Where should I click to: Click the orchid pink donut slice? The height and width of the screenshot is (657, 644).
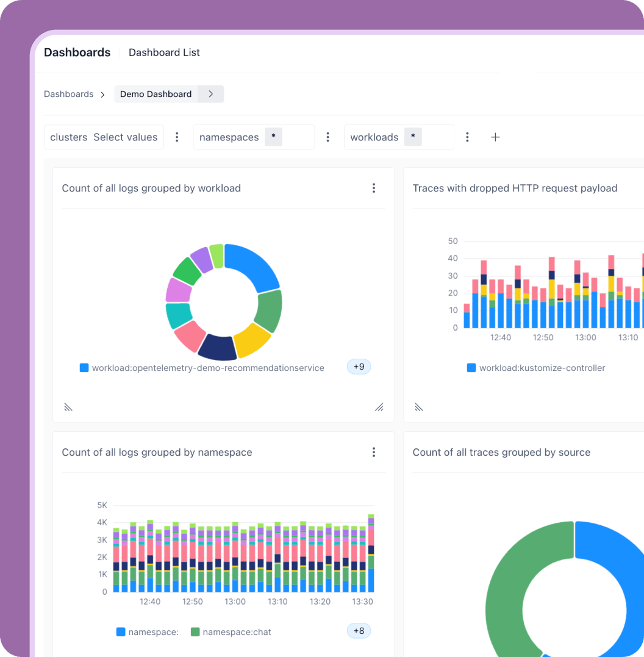click(179, 290)
